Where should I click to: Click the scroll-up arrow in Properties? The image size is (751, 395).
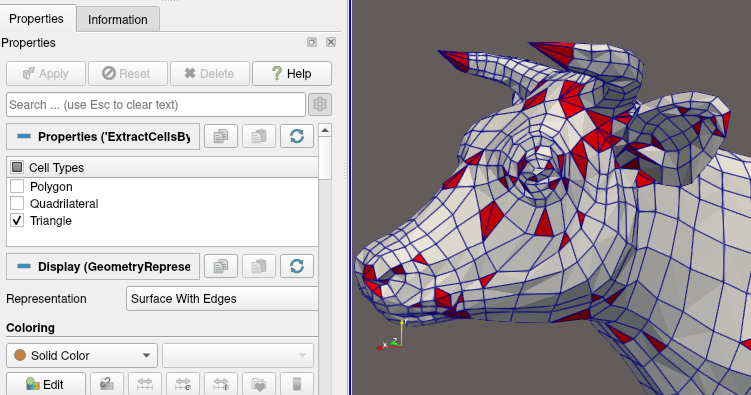click(x=325, y=130)
